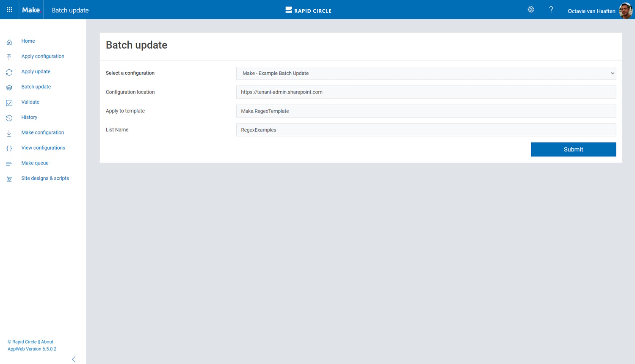Open the History page
This screenshot has width=635, height=364.
pyautogui.click(x=29, y=117)
